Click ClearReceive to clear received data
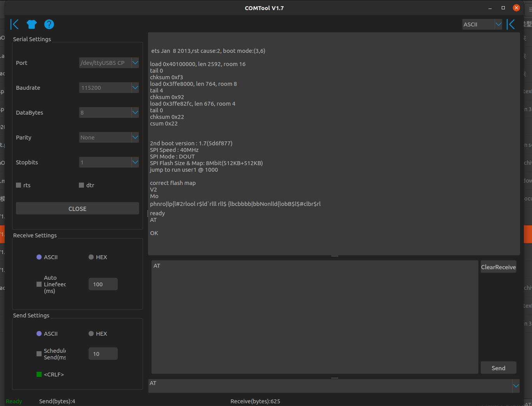Image resolution: width=532 pixels, height=406 pixels. click(498, 267)
